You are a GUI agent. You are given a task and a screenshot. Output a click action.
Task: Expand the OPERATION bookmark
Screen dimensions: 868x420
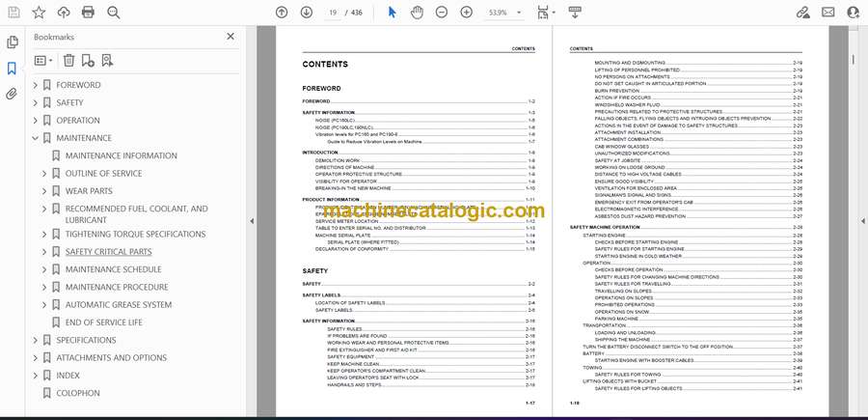[36, 121]
